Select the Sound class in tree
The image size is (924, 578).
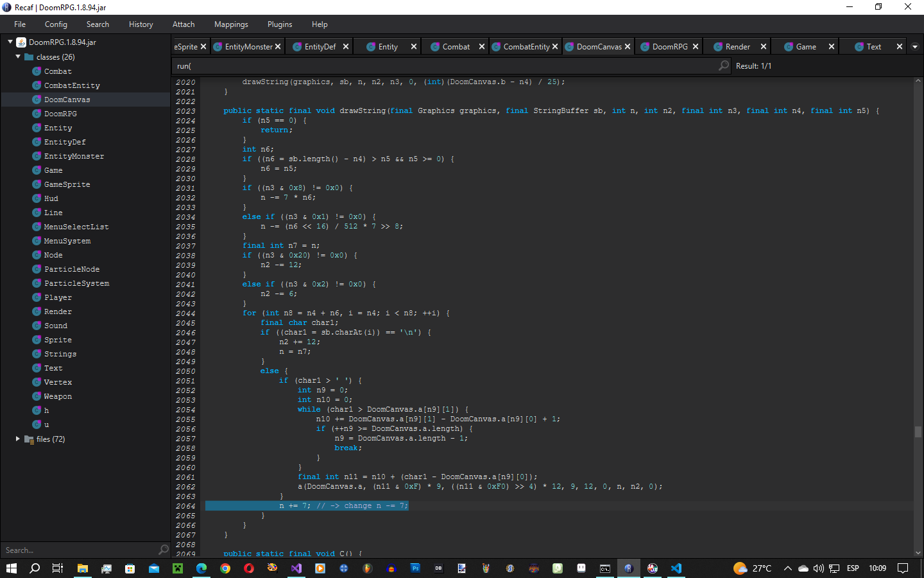[55, 326]
